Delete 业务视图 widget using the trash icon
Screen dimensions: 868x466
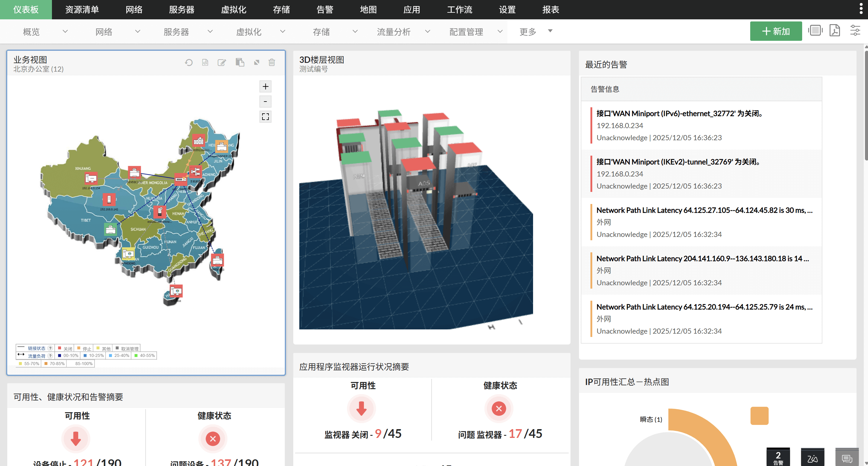272,62
